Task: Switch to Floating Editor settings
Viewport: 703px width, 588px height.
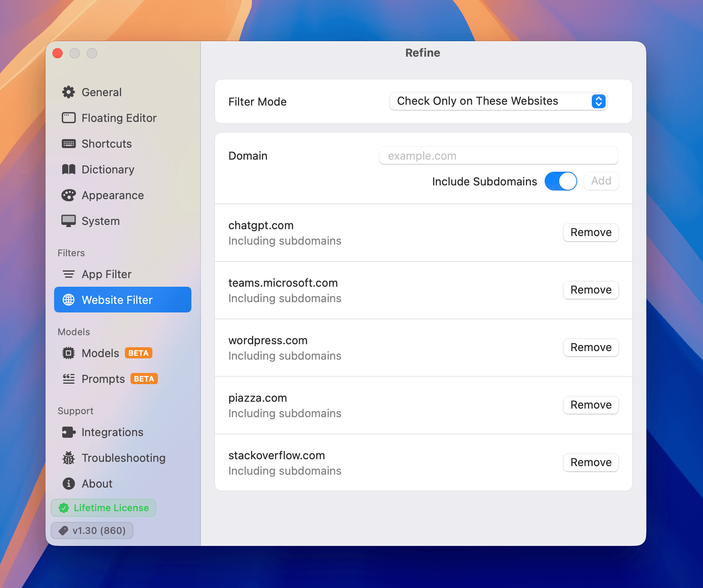Action: pyautogui.click(x=123, y=118)
